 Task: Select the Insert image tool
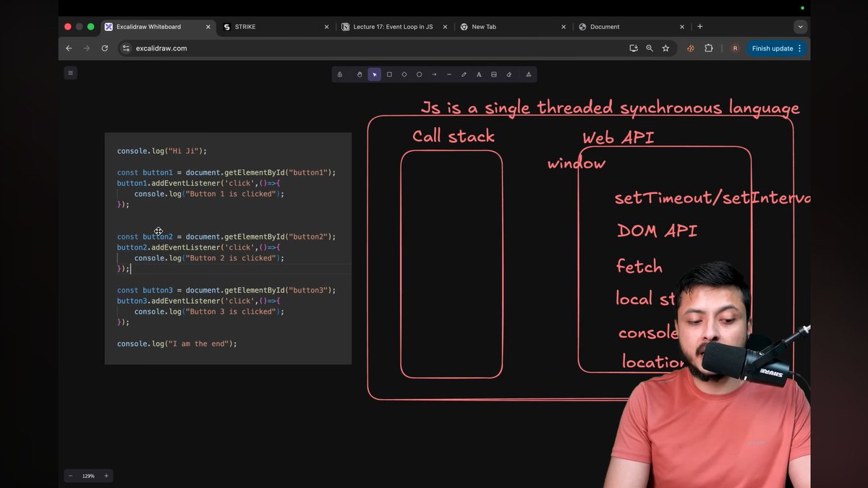tap(494, 74)
